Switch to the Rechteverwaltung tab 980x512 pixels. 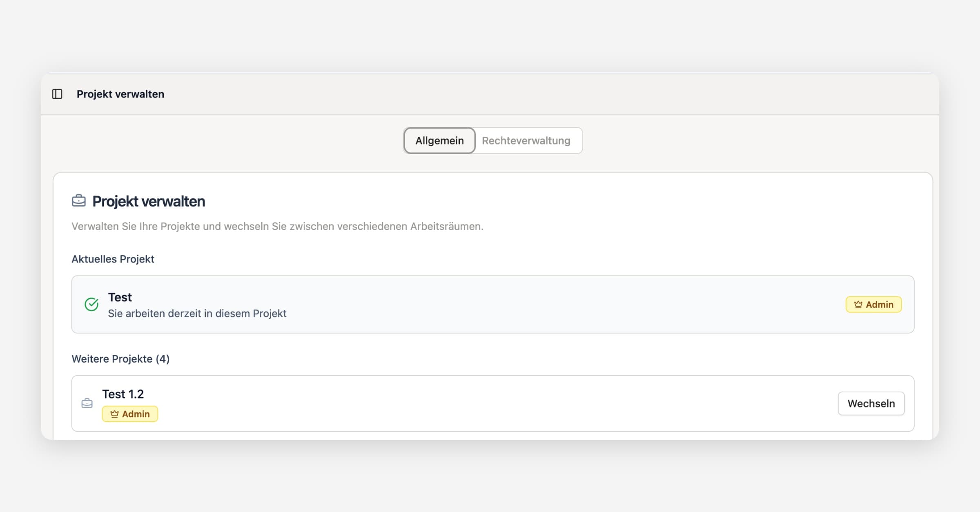coord(526,140)
